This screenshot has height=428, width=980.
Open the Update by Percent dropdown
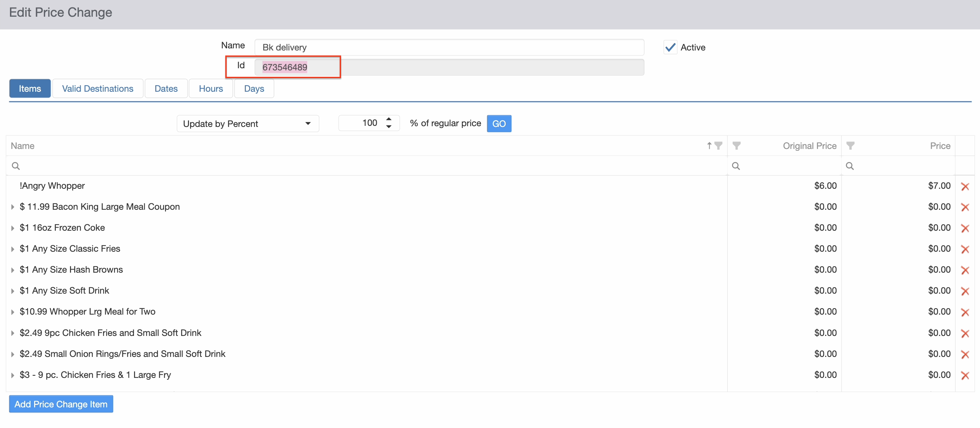(x=248, y=124)
